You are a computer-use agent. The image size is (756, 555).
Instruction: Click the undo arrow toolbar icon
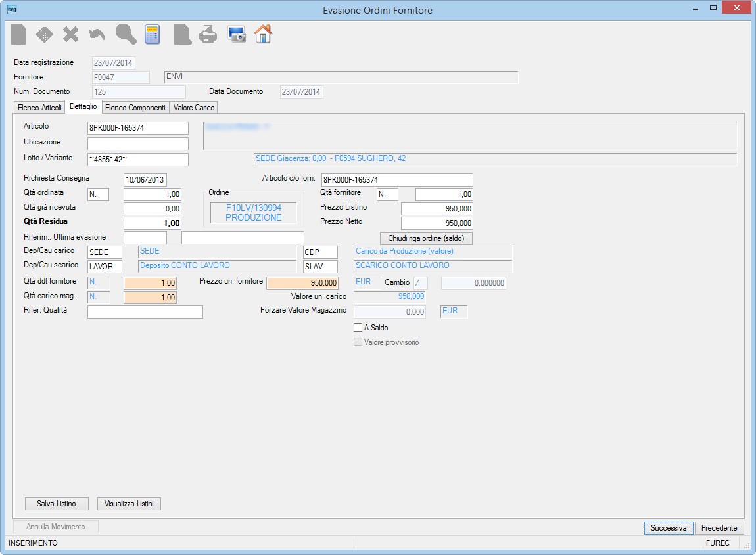coord(97,34)
